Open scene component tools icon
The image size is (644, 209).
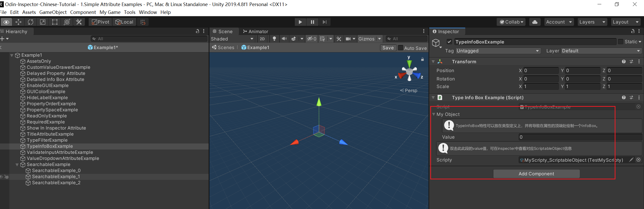pos(339,39)
